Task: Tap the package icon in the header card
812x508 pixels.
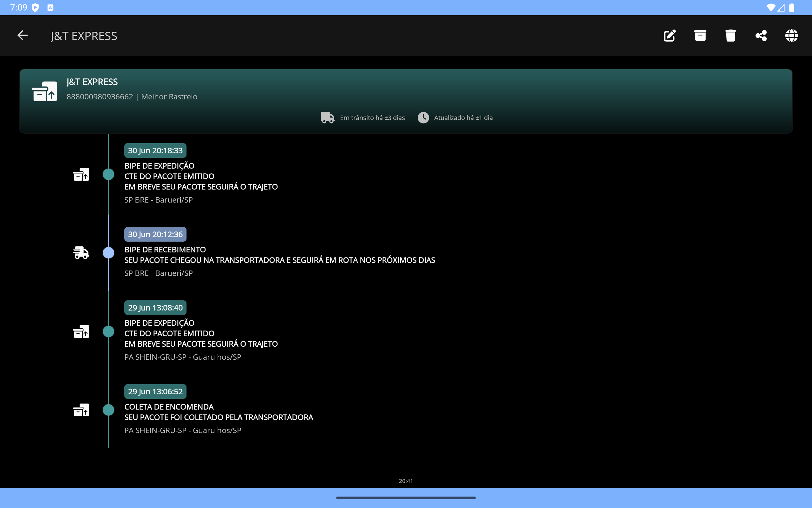Action: (45, 91)
